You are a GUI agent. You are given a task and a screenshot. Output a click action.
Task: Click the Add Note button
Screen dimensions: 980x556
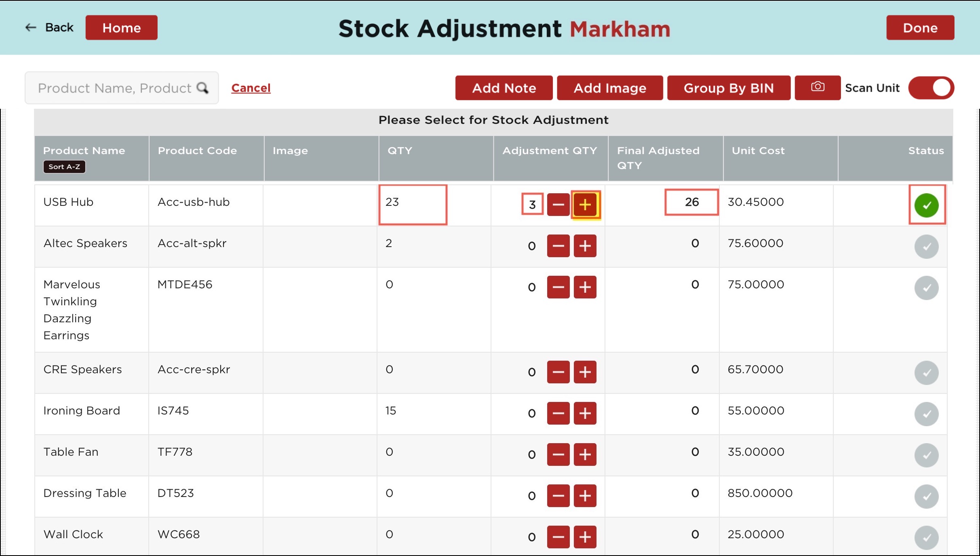pos(504,88)
